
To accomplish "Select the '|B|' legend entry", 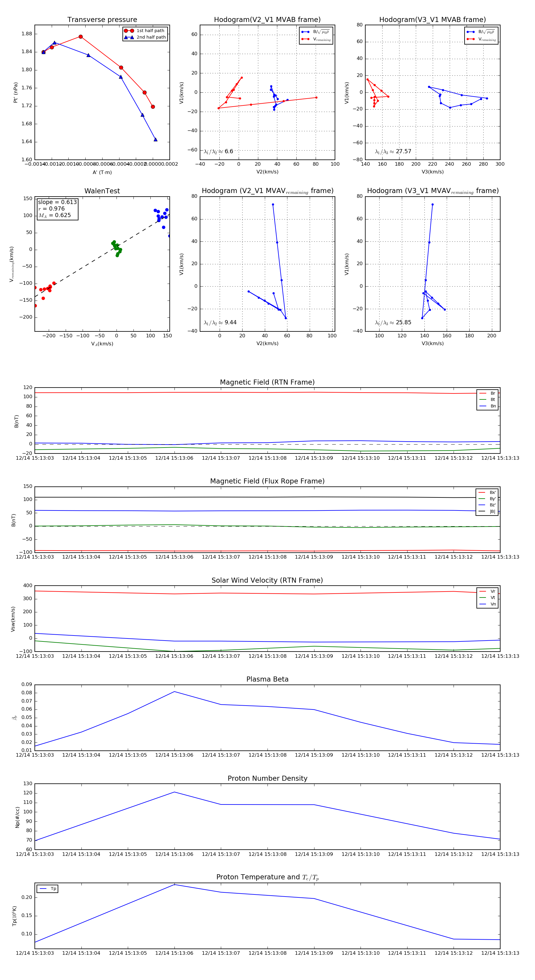I will 487,512.
